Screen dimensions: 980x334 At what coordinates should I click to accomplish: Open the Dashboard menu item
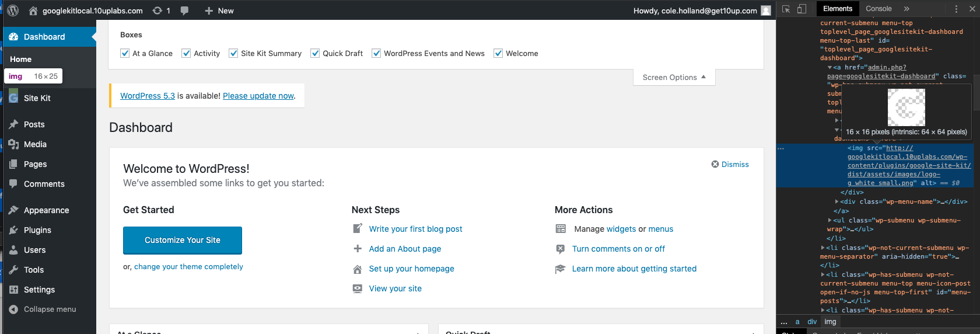pos(50,37)
